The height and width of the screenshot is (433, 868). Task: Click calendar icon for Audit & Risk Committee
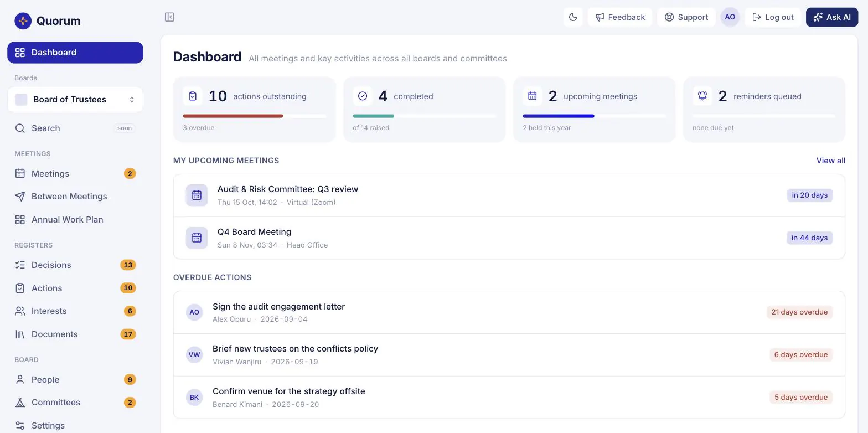tap(197, 195)
